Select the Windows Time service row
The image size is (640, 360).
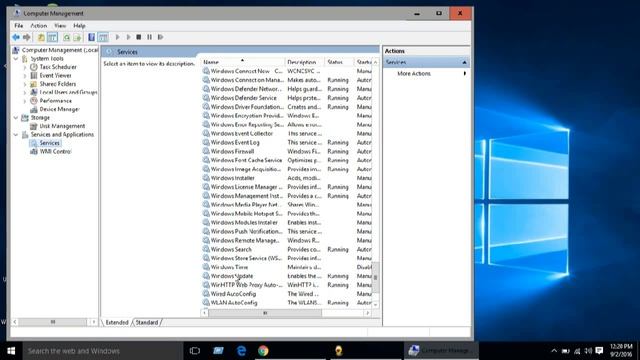287,267
